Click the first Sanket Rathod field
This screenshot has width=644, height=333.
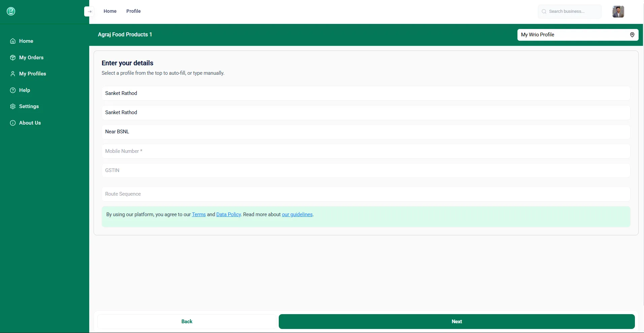point(366,93)
